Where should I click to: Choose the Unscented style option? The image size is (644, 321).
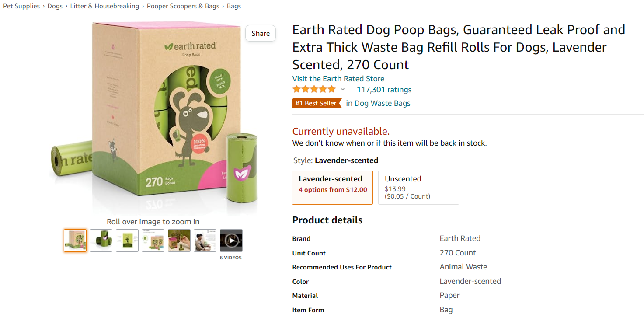418,188
